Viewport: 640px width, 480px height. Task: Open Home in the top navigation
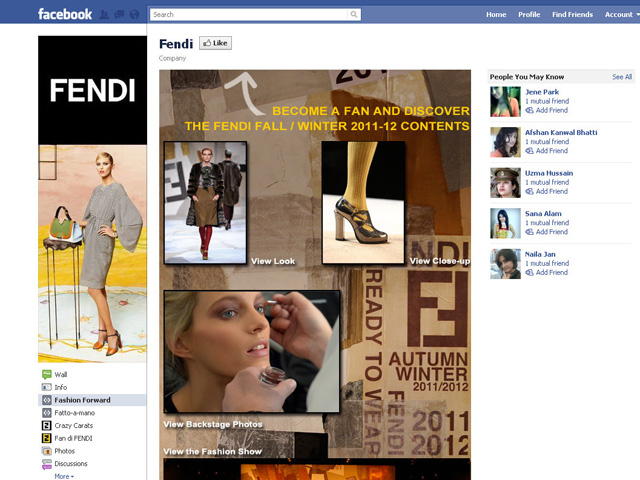coord(496,15)
